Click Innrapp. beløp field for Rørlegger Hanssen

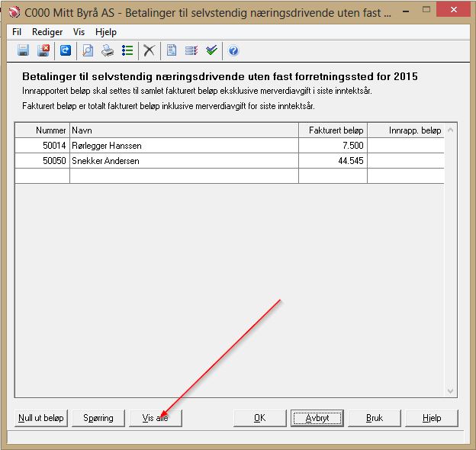click(406, 146)
